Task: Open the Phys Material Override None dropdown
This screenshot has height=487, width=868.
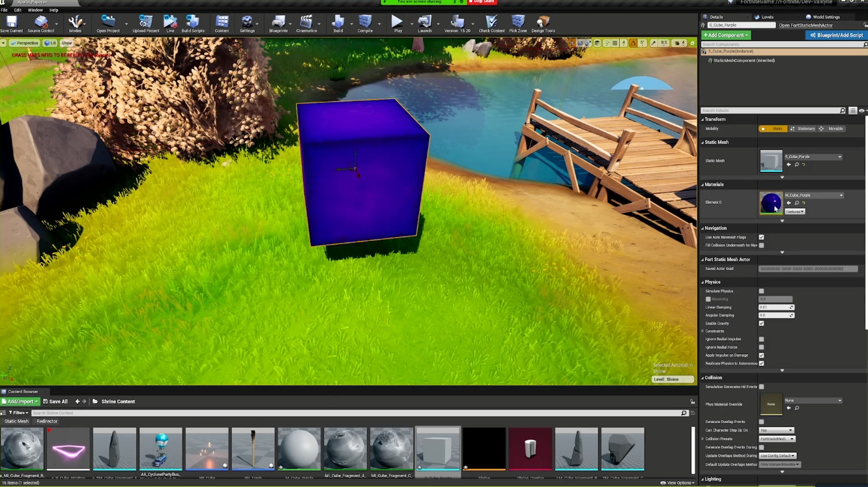Action: [813, 400]
